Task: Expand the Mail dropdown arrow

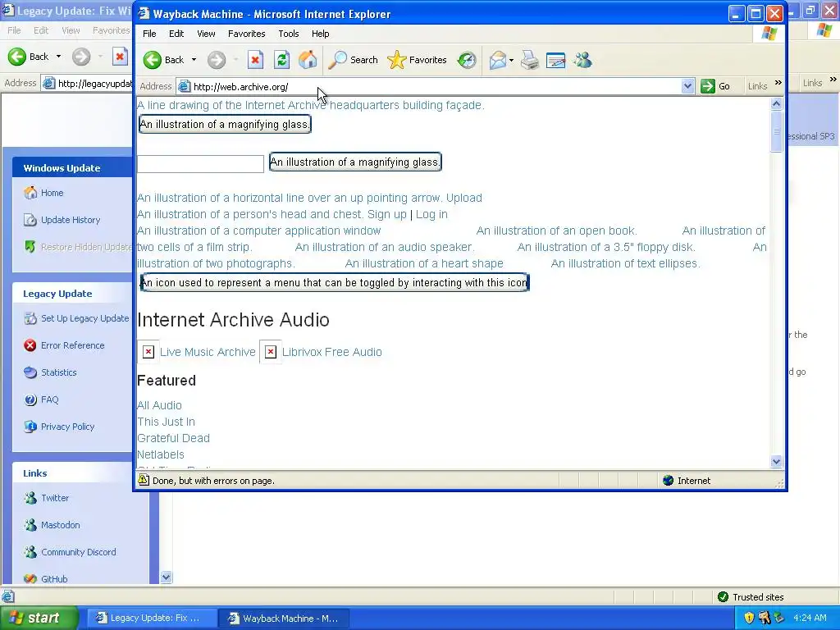Action: 511,60
